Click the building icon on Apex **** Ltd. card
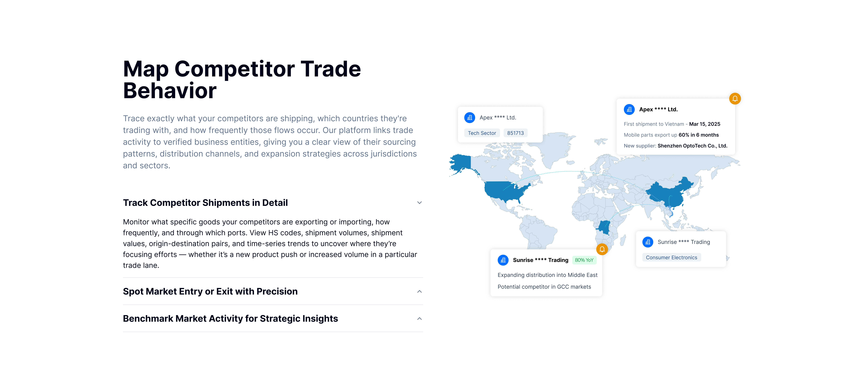The width and height of the screenshot is (868, 390). pyautogui.click(x=629, y=110)
